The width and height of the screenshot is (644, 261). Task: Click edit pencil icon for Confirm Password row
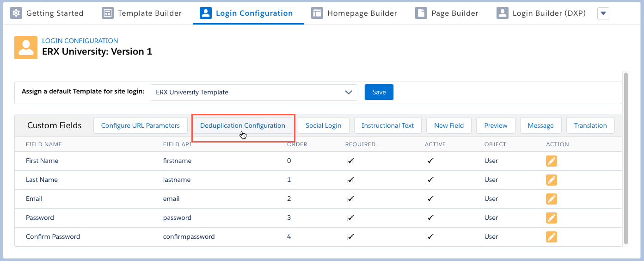click(x=551, y=237)
